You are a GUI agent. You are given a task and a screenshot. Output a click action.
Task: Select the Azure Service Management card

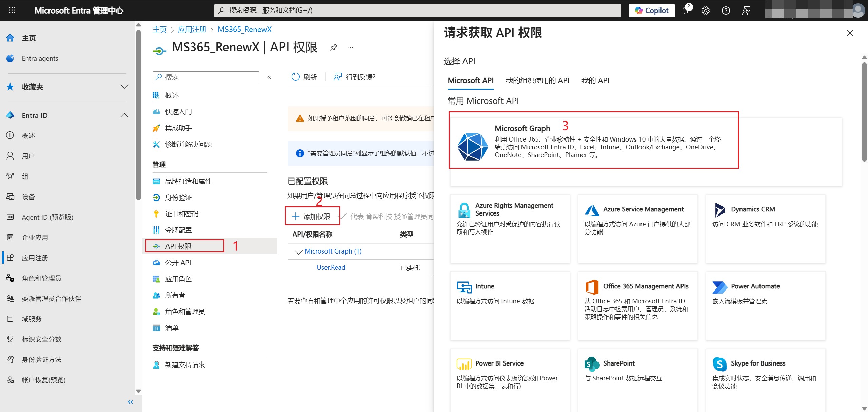[x=638, y=229]
